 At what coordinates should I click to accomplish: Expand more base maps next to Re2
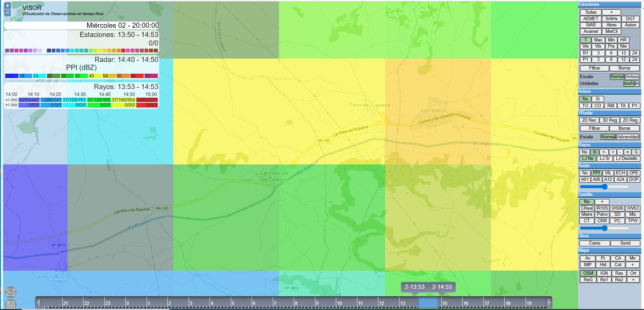633,280
